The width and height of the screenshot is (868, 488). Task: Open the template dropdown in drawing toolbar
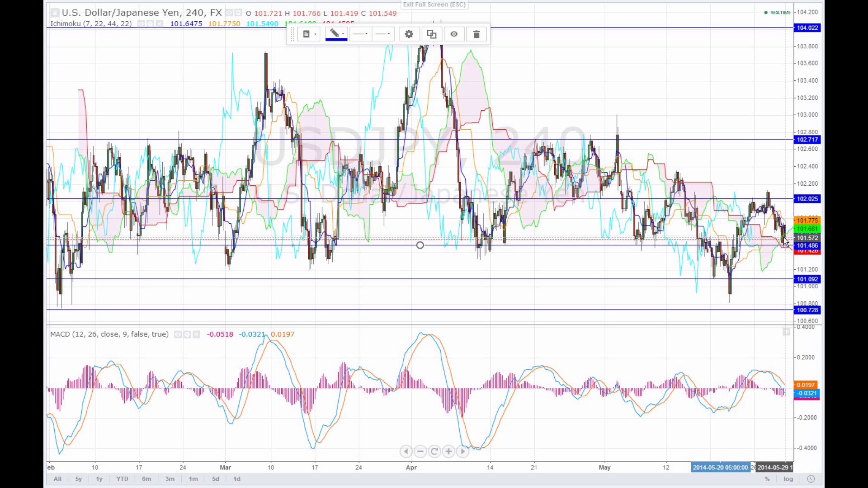point(309,34)
